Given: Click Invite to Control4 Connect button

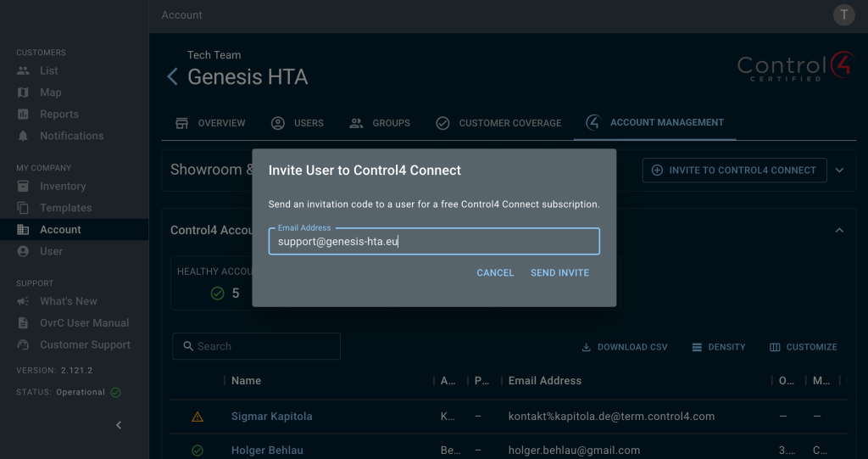Looking at the screenshot, I should click(735, 171).
